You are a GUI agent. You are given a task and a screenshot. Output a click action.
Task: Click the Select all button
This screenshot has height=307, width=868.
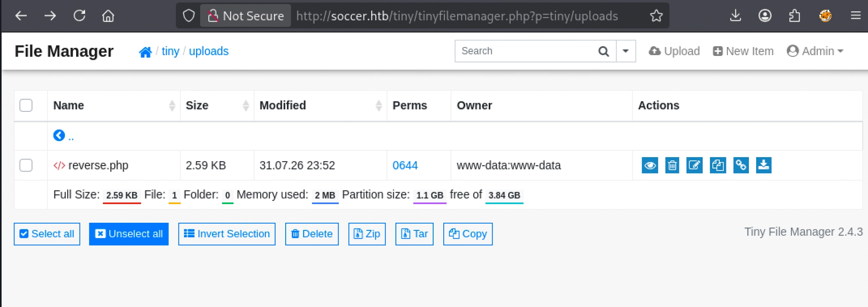point(47,234)
